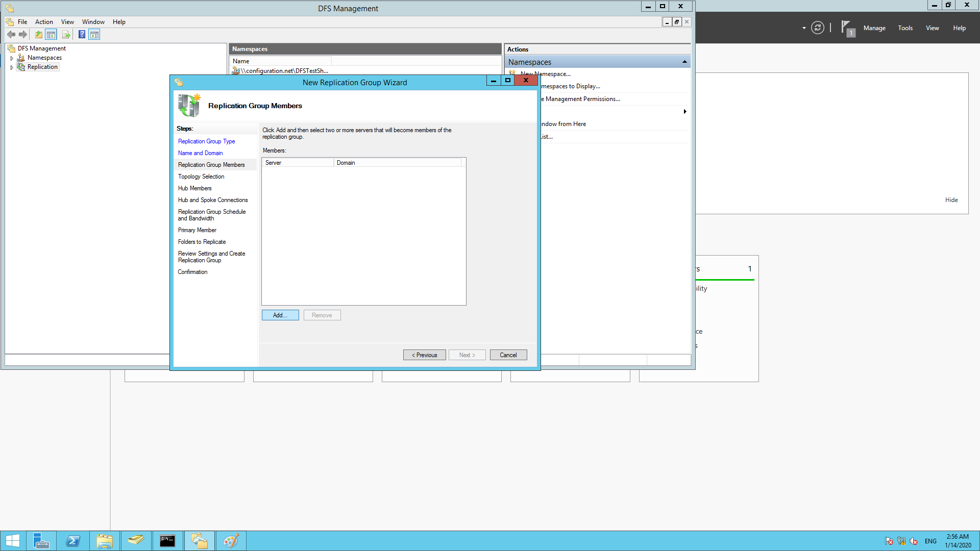The width and height of the screenshot is (980, 551).
Task: Click the forward navigation arrow icon
Action: pyautogui.click(x=23, y=34)
